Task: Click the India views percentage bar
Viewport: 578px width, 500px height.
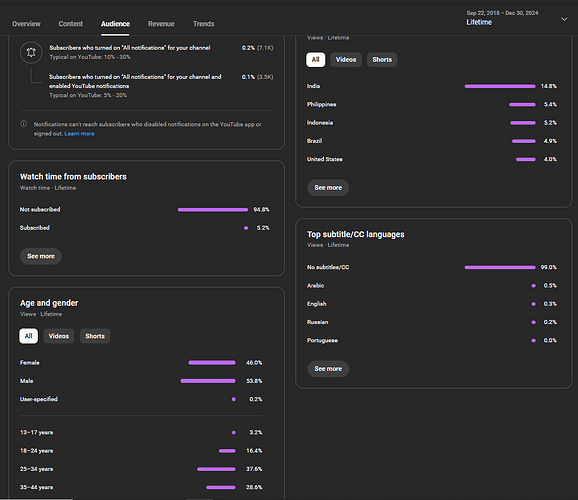Action: pyautogui.click(x=500, y=86)
